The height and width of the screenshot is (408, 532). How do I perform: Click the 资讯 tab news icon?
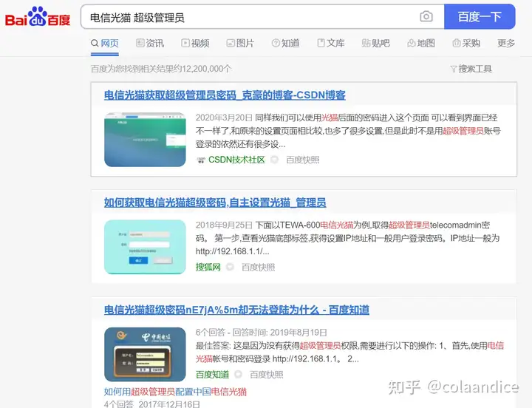pyautogui.click(x=140, y=43)
